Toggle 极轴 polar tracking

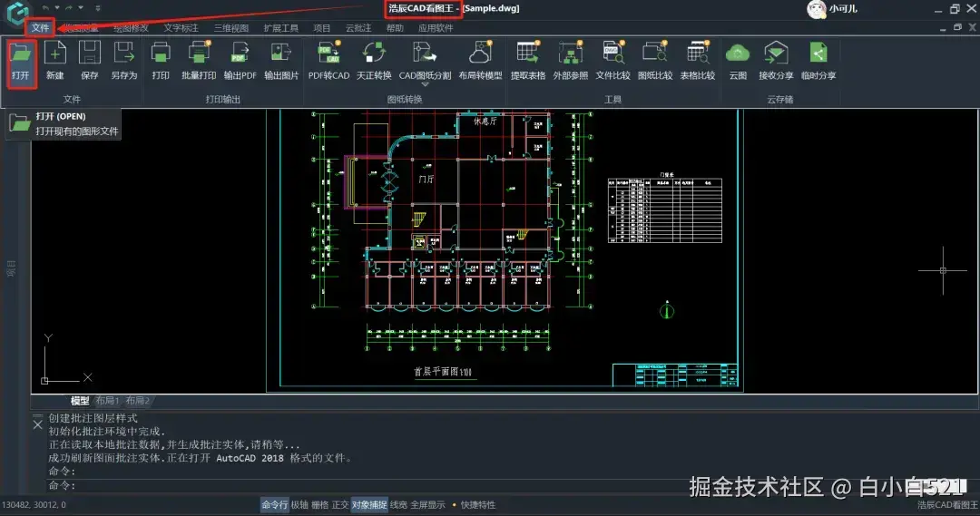(299, 505)
